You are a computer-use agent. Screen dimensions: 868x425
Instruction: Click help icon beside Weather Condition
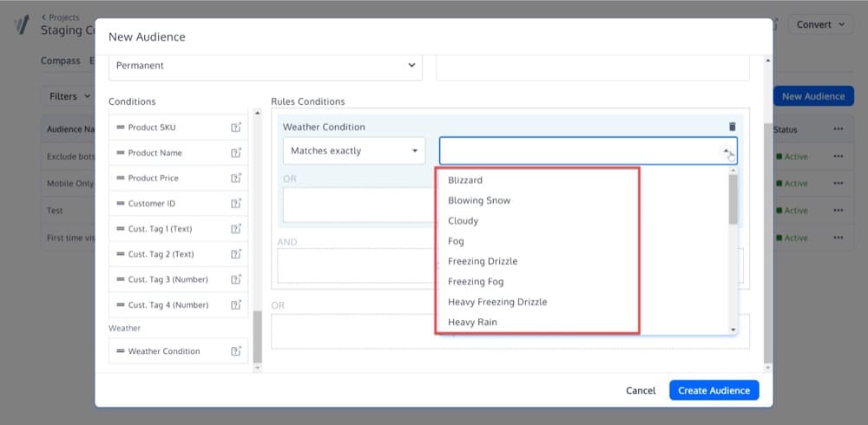235,351
